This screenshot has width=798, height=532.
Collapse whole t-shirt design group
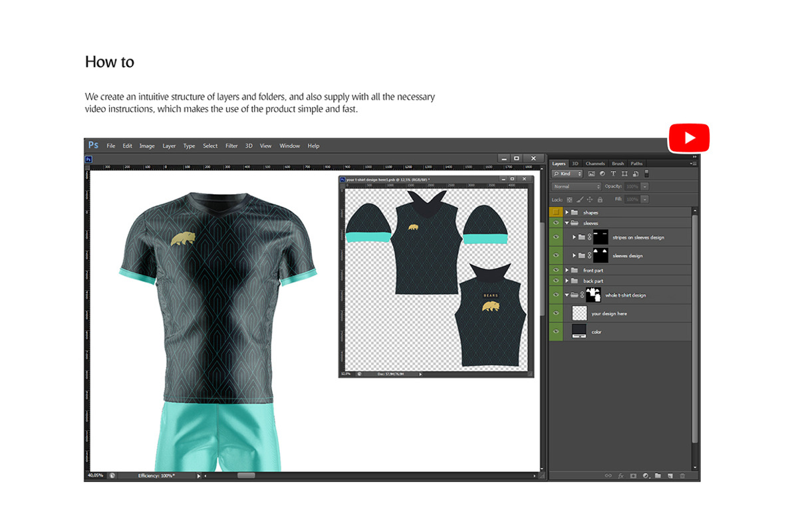tap(567, 295)
